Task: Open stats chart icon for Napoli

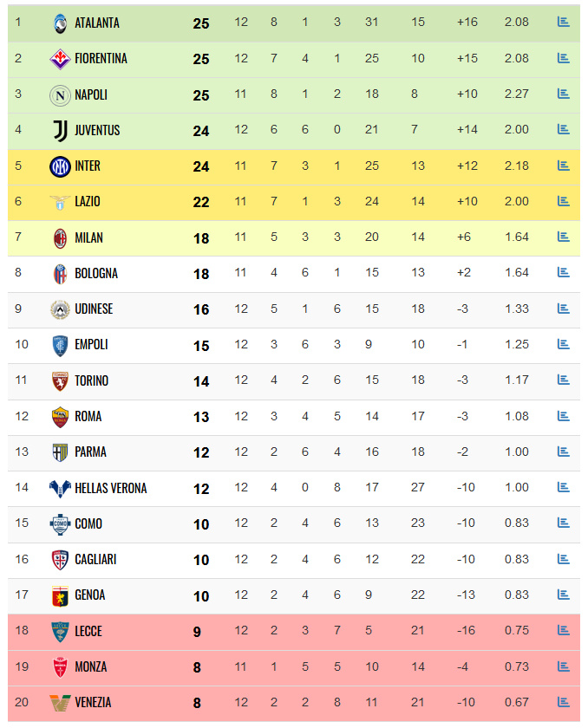Action: (x=563, y=94)
